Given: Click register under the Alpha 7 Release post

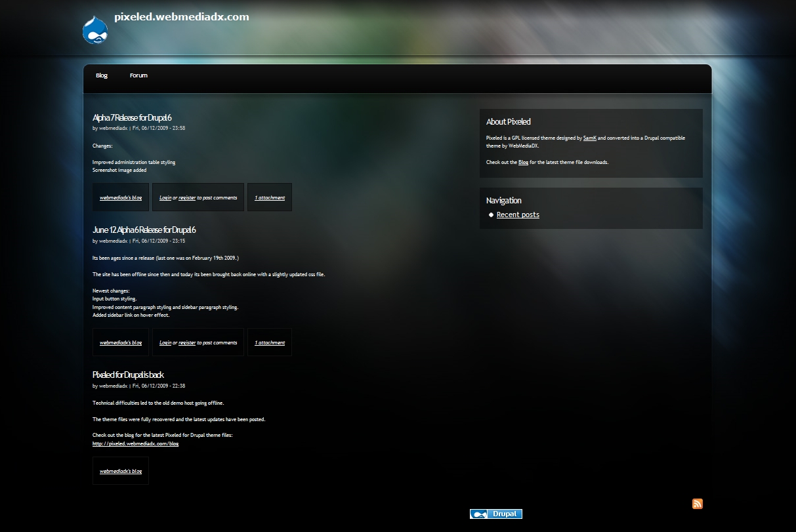Looking at the screenshot, I should [187, 197].
